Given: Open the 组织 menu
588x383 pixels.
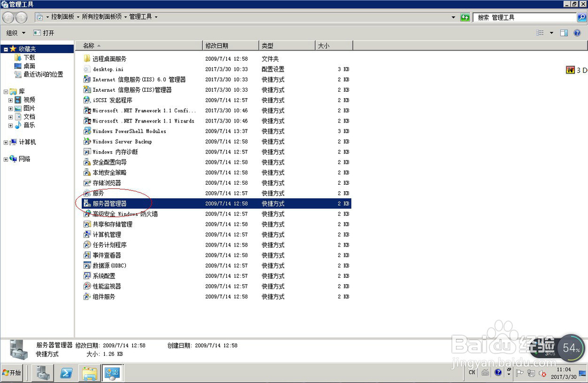Looking at the screenshot, I should coord(16,33).
